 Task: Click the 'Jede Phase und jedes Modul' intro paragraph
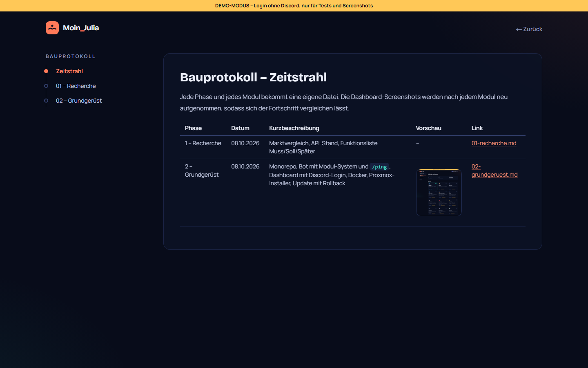click(x=344, y=103)
